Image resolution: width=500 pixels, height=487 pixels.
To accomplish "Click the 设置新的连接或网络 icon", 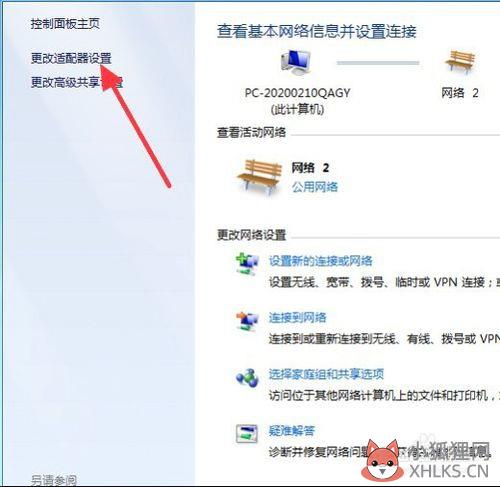I will [x=247, y=263].
